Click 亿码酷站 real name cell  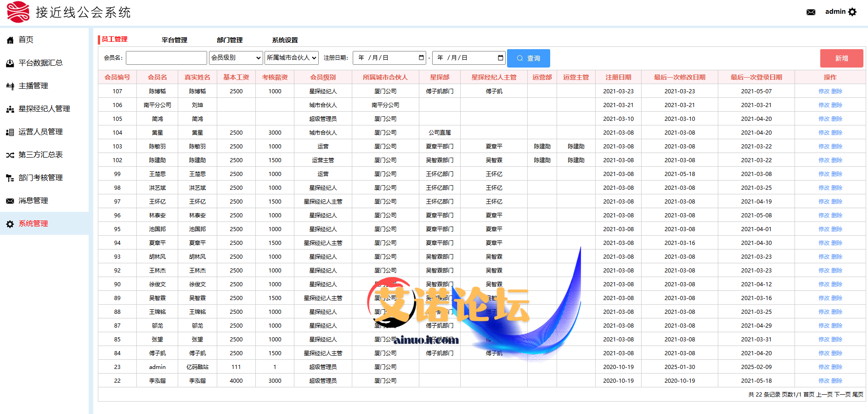click(197, 367)
